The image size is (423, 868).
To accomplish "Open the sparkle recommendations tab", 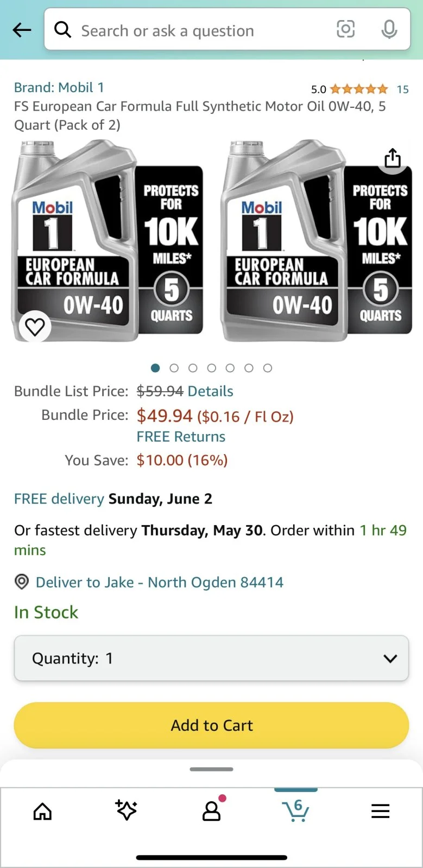I will pyautogui.click(x=127, y=810).
